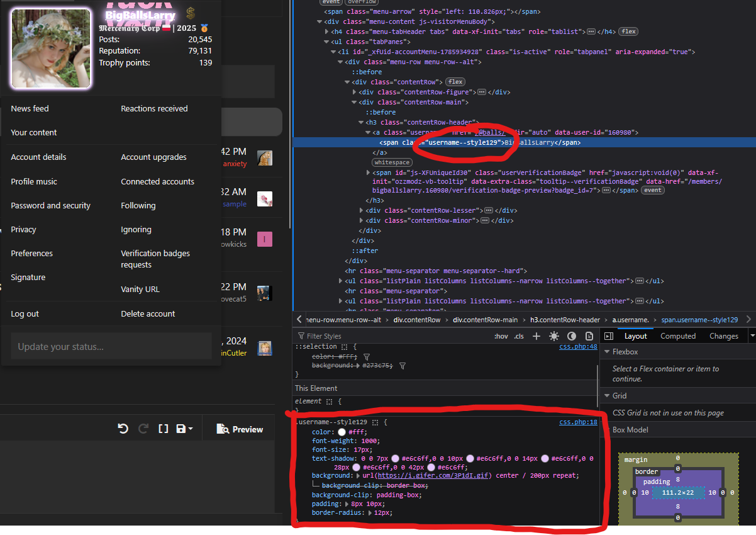Image resolution: width=756 pixels, height=535 pixels.
Task: Click the event badge after userVerificationBadge span
Action: click(x=652, y=190)
